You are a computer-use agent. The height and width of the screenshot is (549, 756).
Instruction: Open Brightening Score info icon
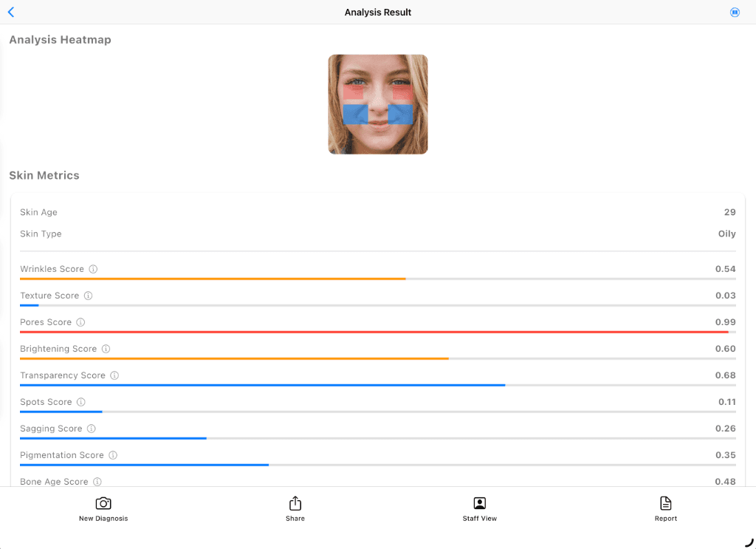106,349
